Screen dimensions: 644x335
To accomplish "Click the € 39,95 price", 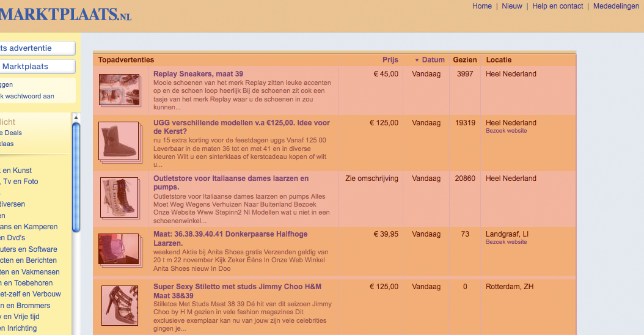I will [386, 234].
